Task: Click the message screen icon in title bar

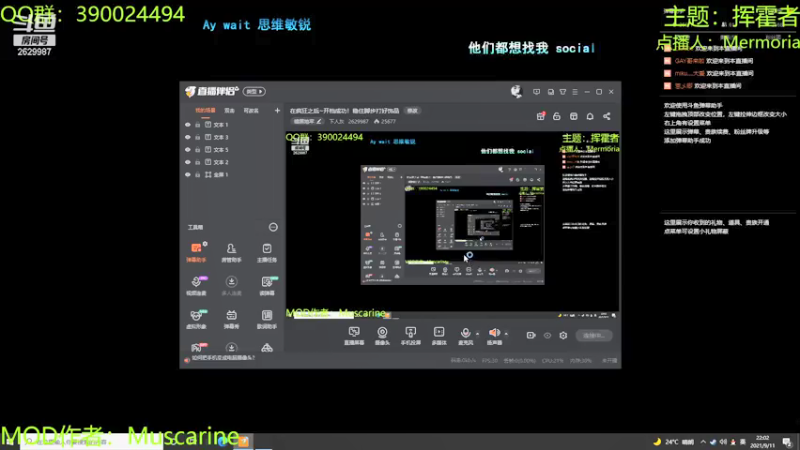Action: click(x=536, y=92)
